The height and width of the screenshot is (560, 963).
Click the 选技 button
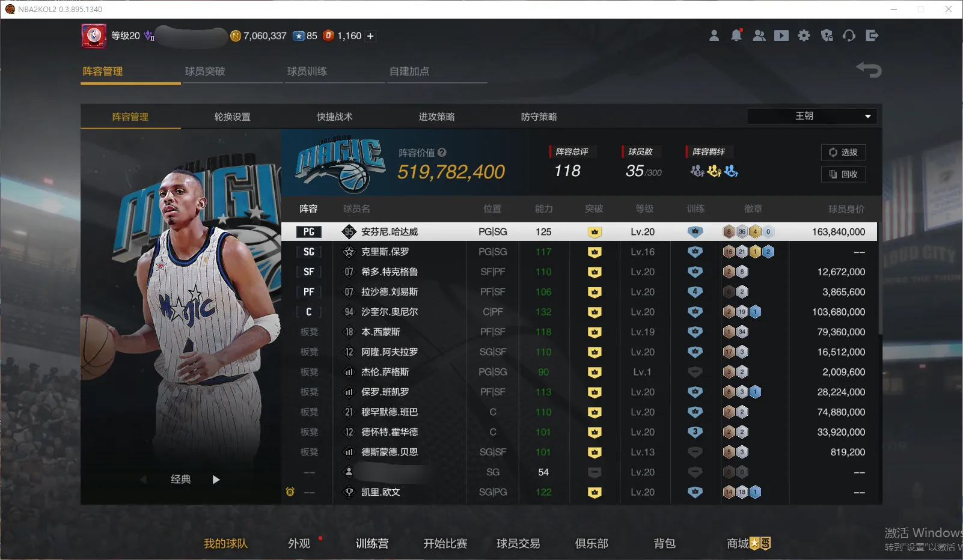tap(843, 152)
